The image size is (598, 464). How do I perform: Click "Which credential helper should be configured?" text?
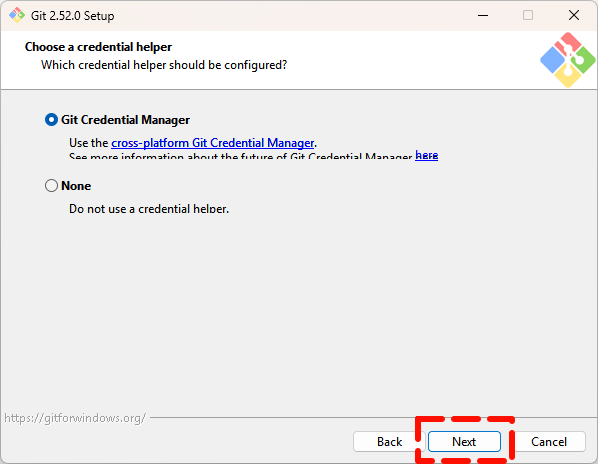[x=164, y=65]
